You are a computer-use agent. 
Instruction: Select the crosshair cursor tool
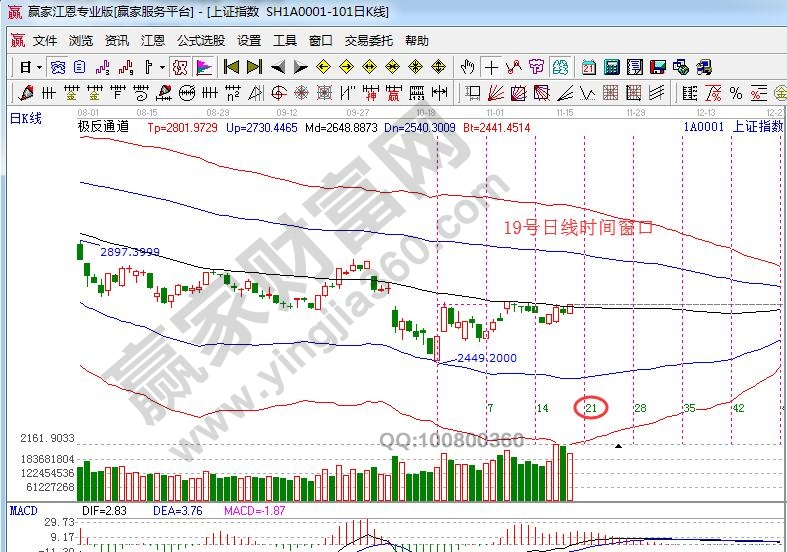click(x=491, y=67)
